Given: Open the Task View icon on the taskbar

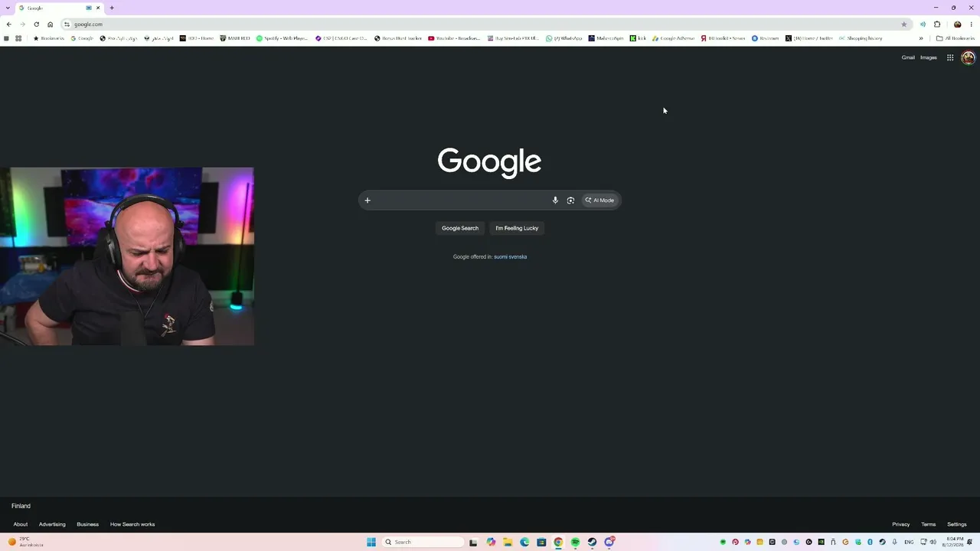Looking at the screenshot, I should coord(473,542).
